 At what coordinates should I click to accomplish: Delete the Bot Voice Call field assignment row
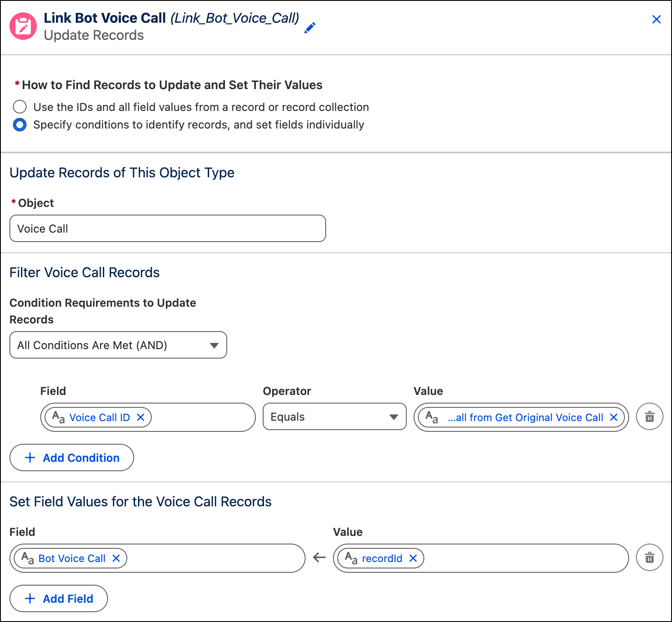click(x=650, y=557)
